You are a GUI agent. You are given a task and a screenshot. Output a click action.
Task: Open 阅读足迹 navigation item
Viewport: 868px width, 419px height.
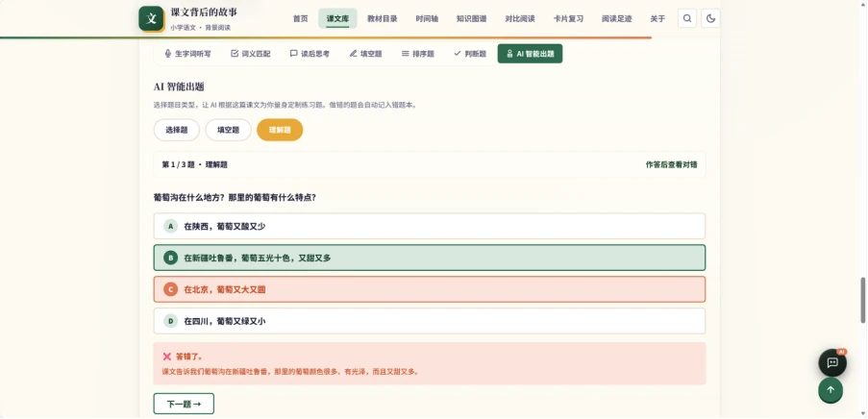coord(617,19)
